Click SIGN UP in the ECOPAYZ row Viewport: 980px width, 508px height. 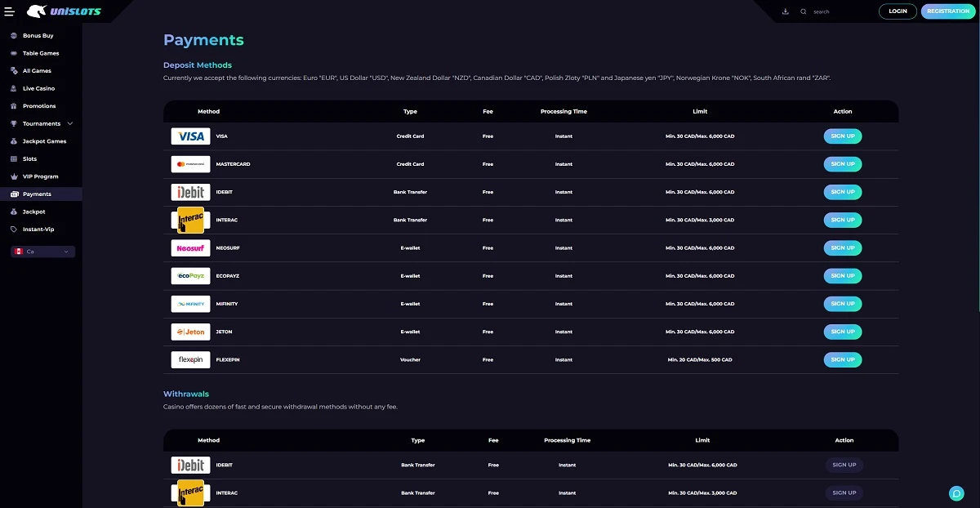pos(843,276)
